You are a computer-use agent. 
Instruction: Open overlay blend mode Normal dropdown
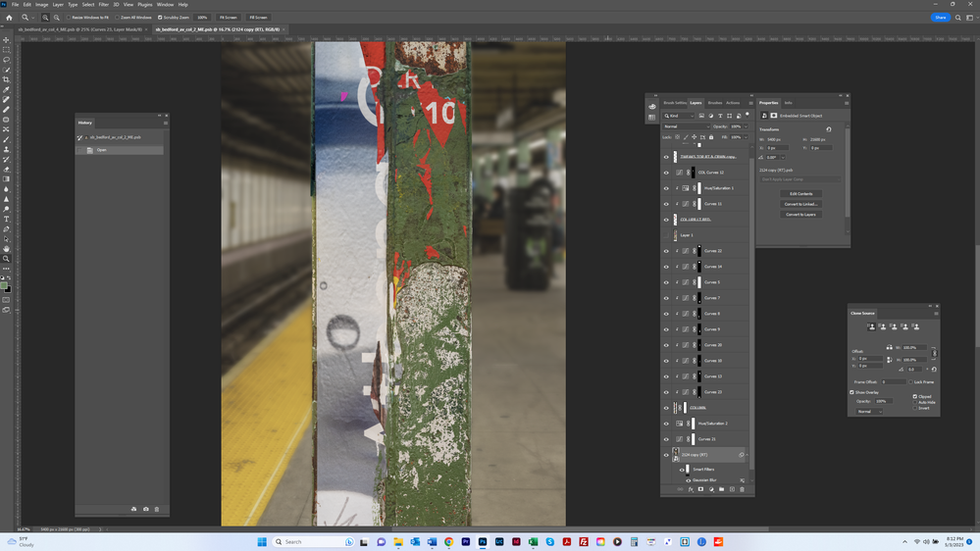click(x=868, y=411)
